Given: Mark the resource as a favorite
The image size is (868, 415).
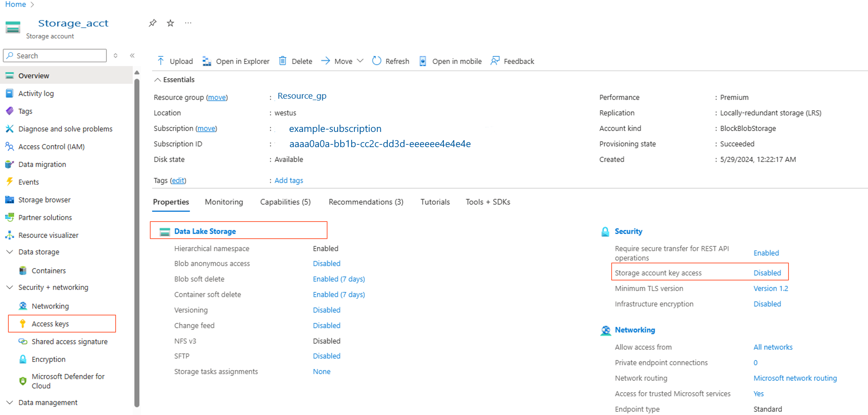Looking at the screenshot, I should coord(170,23).
